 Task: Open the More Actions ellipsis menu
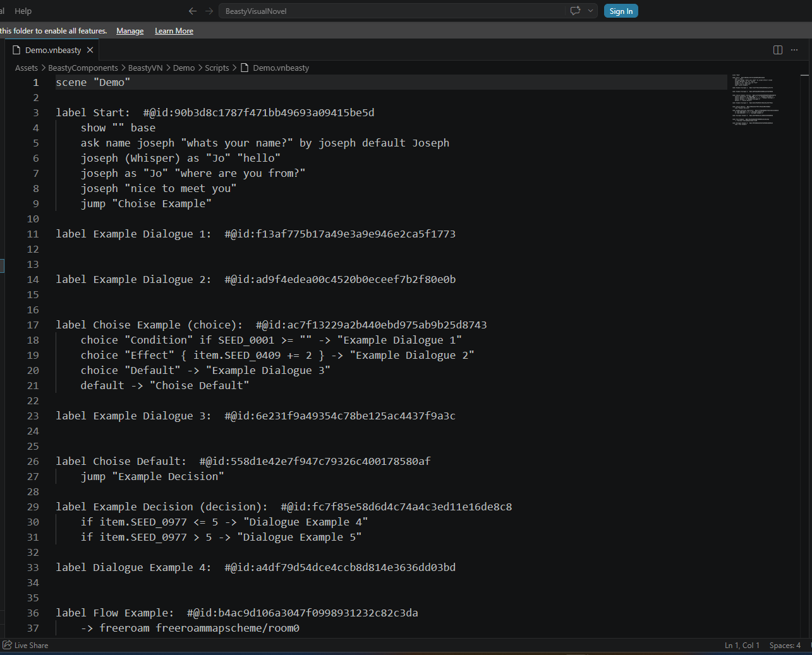tap(794, 50)
